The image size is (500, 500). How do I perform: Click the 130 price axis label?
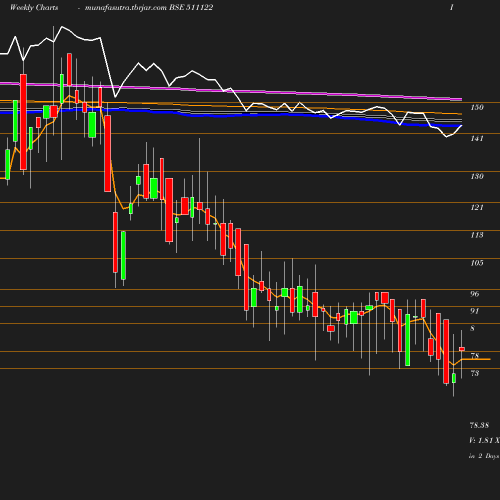click(x=477, y=176)
